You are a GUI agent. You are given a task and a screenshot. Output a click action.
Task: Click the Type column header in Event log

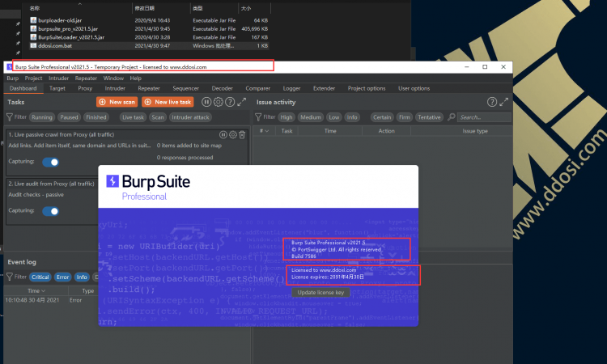[x=88, y=290]
